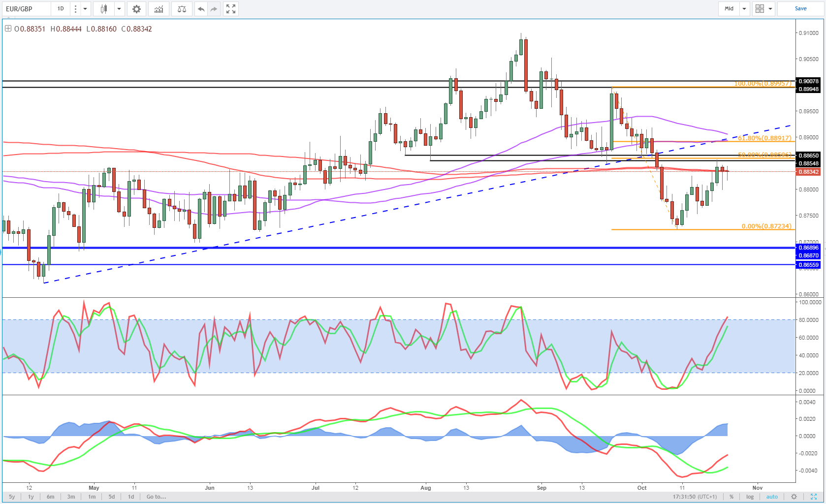
Task: Click the blue 0.86896 line price label
Action: 808,248
